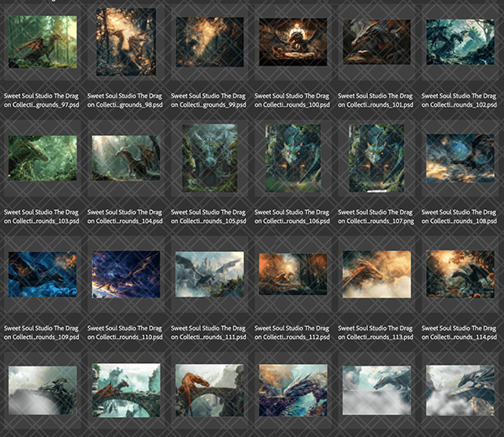Select the thumbnail image of grounds_98.psd
This screenshot has height=437, width=504.
pos(126,42)
